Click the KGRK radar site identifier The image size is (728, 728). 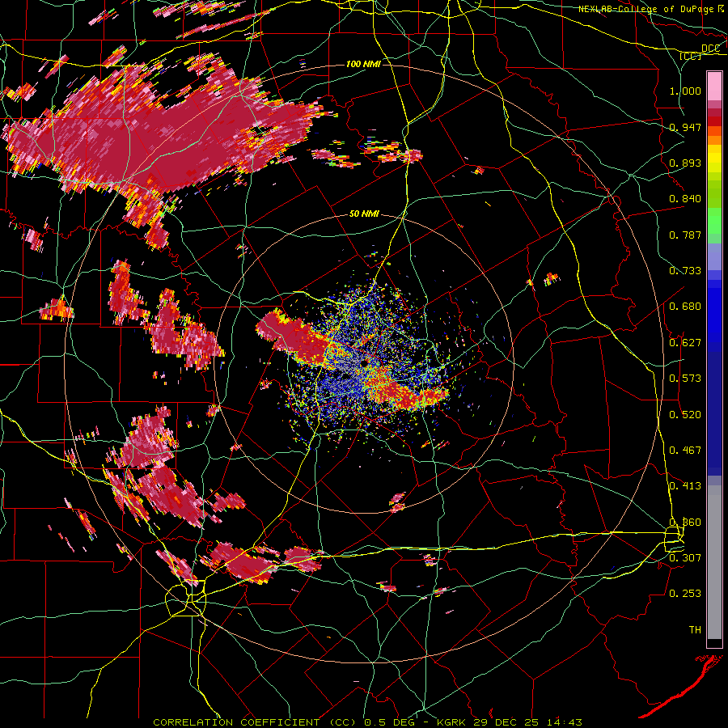pyautogui.click(x=452, y=722)
